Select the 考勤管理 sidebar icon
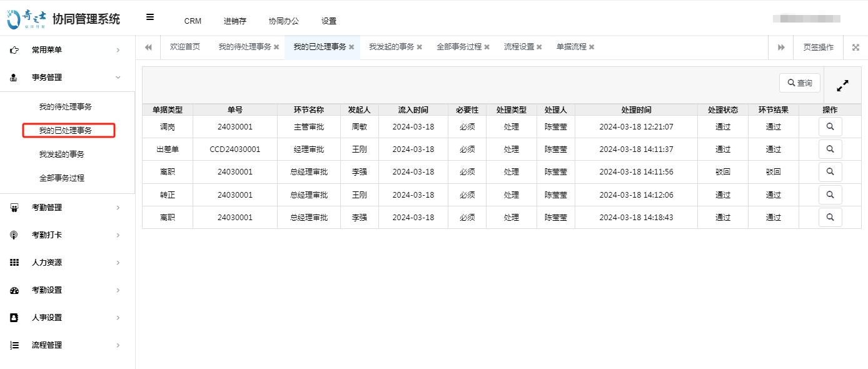The image size is (868, 369). point(14,207)
